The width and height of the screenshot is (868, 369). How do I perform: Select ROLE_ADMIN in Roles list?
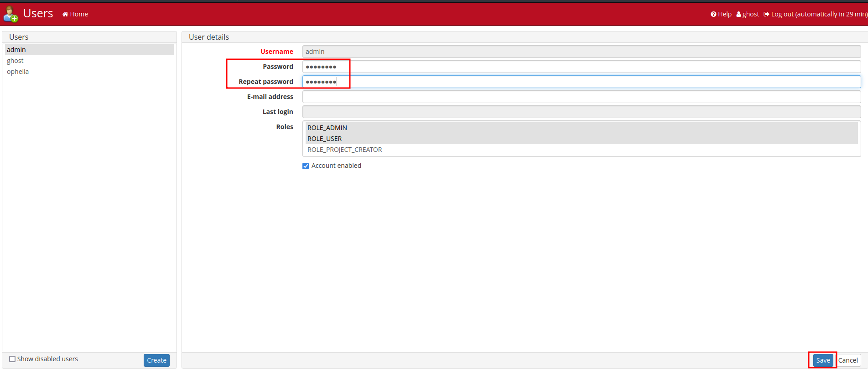[x=582, y=128]
